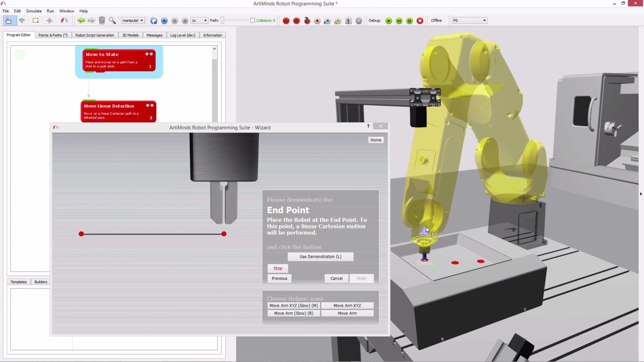Open the Simulate menu
This screenshot has height=362, width=644.
point(33,11)
